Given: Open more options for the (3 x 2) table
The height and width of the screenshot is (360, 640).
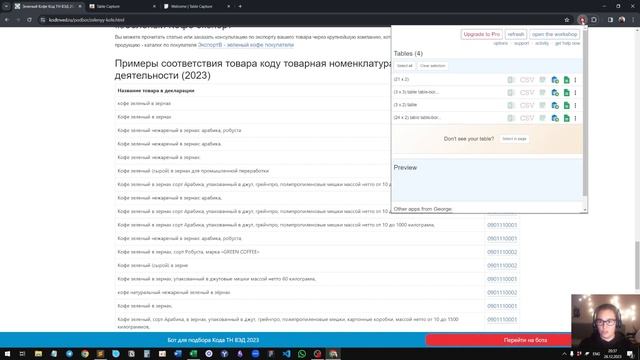Looking at the screenshot, I should [576, 105].
